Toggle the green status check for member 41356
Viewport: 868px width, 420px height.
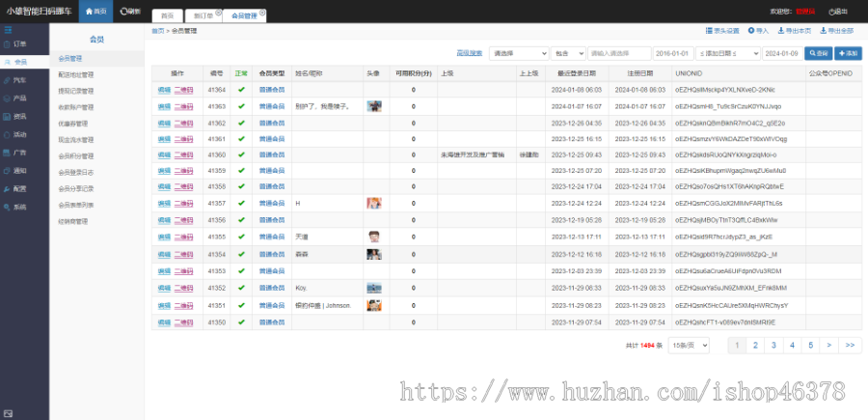(241, 220)
